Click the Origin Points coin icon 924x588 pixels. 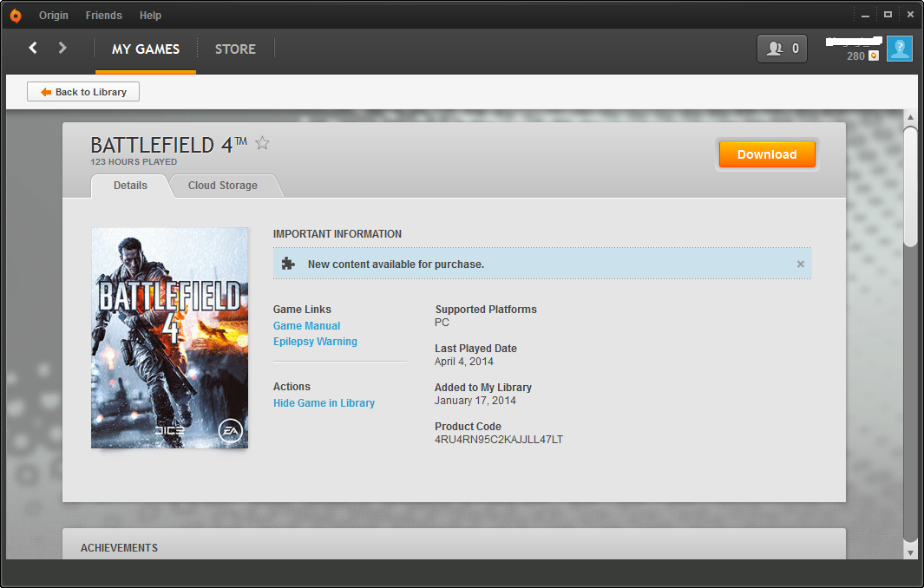[874, 56]
